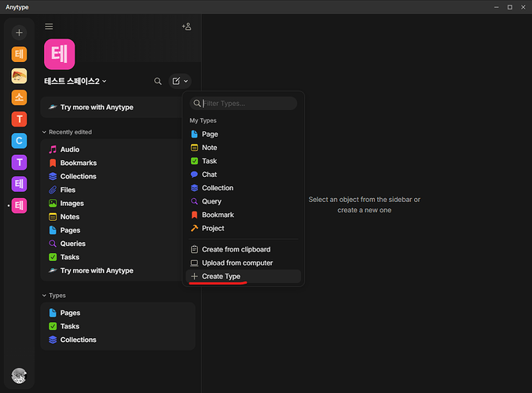Choose Project type from the menu
This screenshot has width=532, height=393.
[x=244, y=229]
